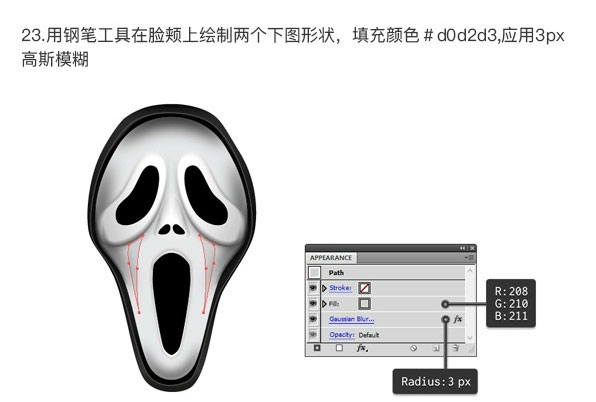596x402 pixels.
Task: Collapse the Appearance panel with double arrows
Action: pyautogui.click(x=463, y=248)
